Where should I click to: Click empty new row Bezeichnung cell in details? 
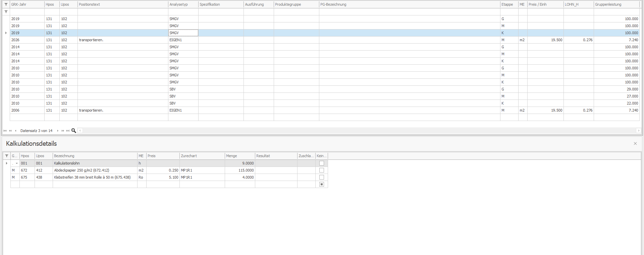click(95, 184)
